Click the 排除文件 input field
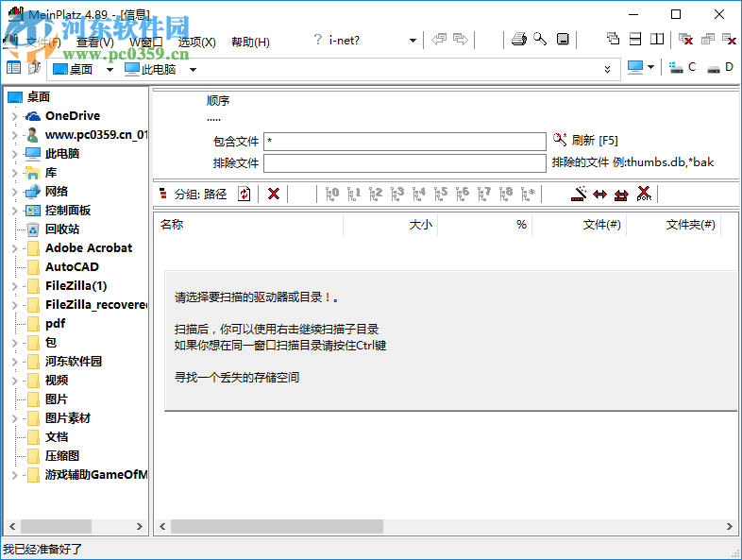 [405, 163]
